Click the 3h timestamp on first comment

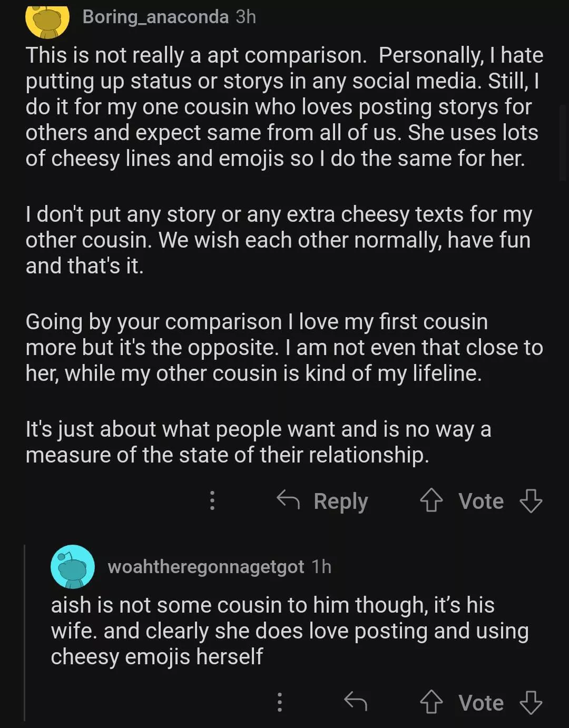pos(246,17)
